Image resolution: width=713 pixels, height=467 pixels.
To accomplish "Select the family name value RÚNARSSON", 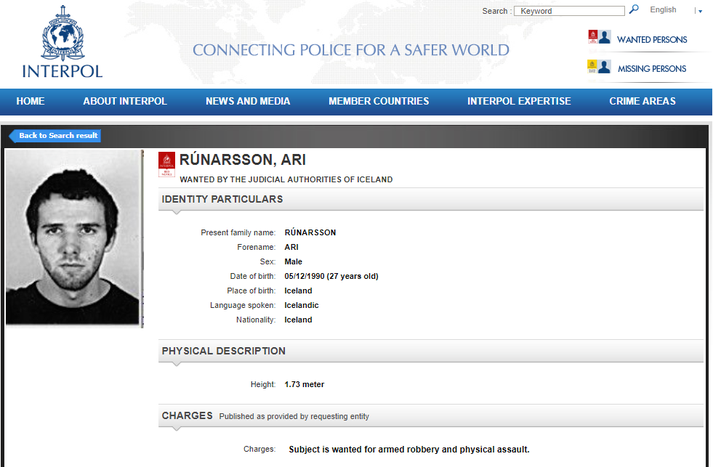I will point(310,232).
